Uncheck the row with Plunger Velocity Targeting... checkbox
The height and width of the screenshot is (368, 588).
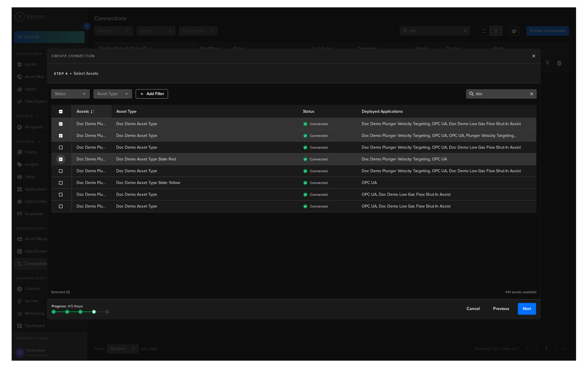pos(61,136)
